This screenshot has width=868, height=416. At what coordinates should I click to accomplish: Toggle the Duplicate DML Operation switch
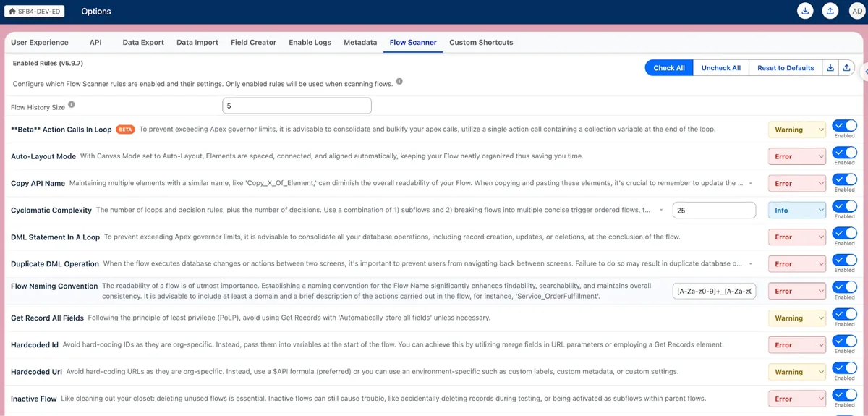[844, 260]
